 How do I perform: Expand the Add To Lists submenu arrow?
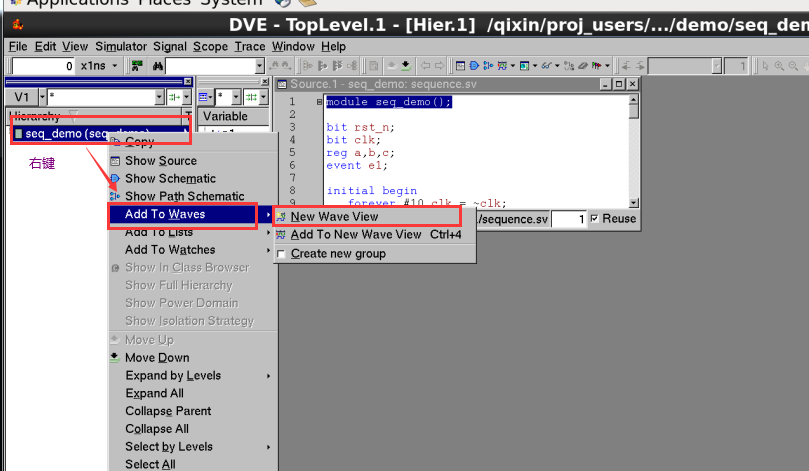pos(268,233)
